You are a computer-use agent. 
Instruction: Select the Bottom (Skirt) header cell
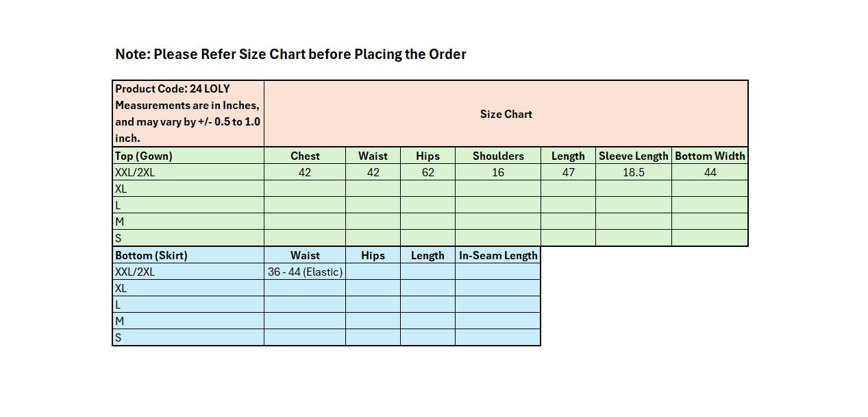pos(188,255)
